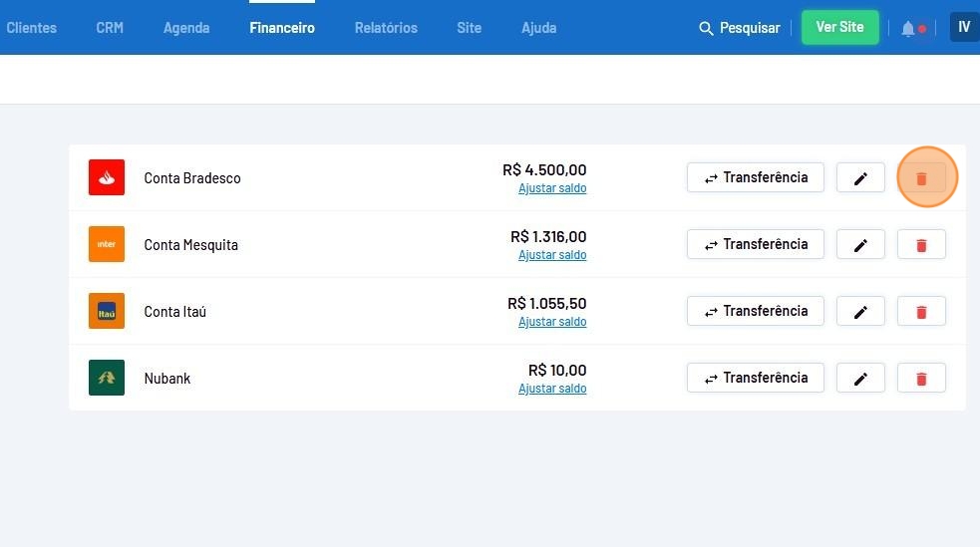Delete the Conta Mesquita account
The width and height of the screenshot is (980, 547).
click(x=921, y=245)
